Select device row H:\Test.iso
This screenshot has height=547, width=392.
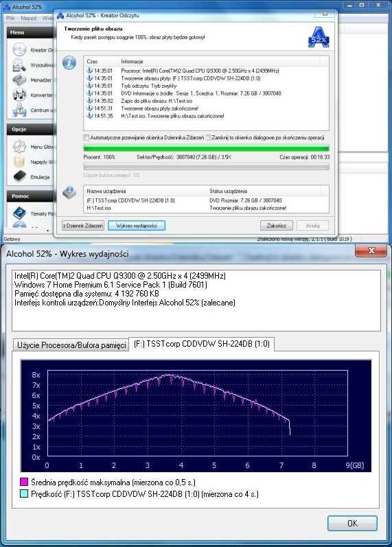[206, 208]
